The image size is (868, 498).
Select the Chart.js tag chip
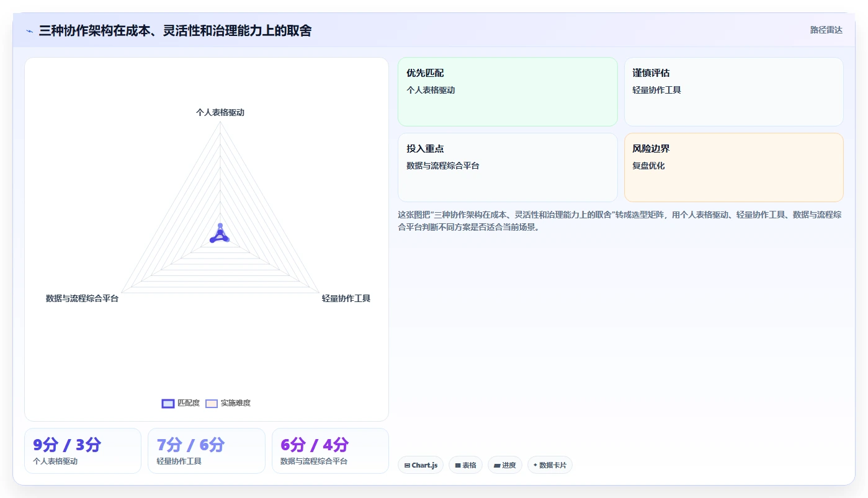tap(421, 465)
